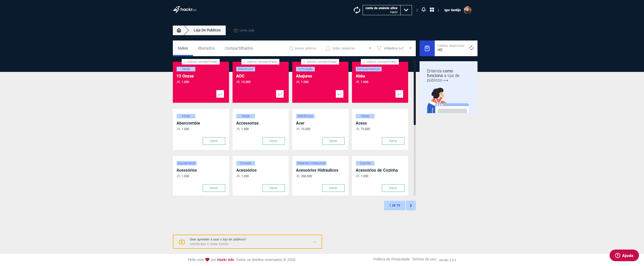Click the Igor Gontijo username

tap(452, 10)
